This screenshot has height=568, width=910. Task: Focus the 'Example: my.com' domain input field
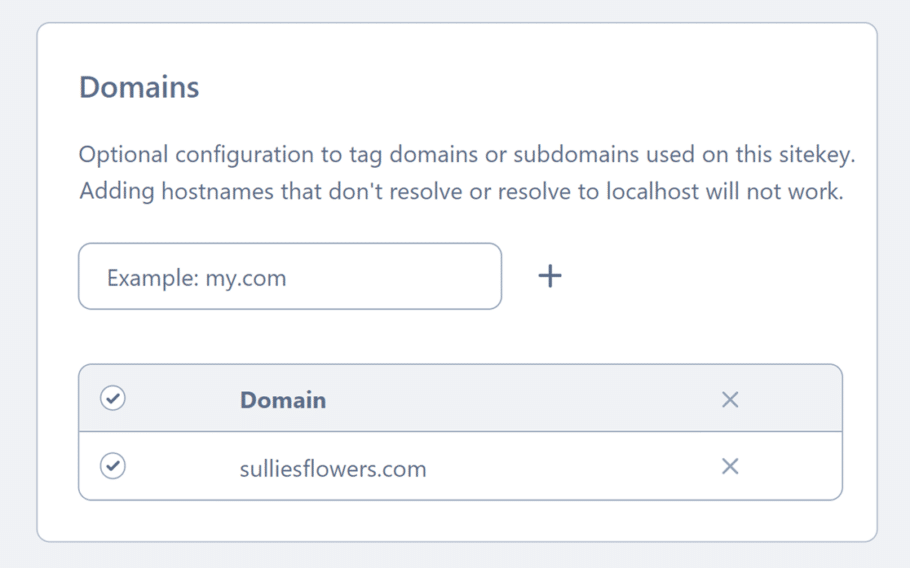coord(290,277)
